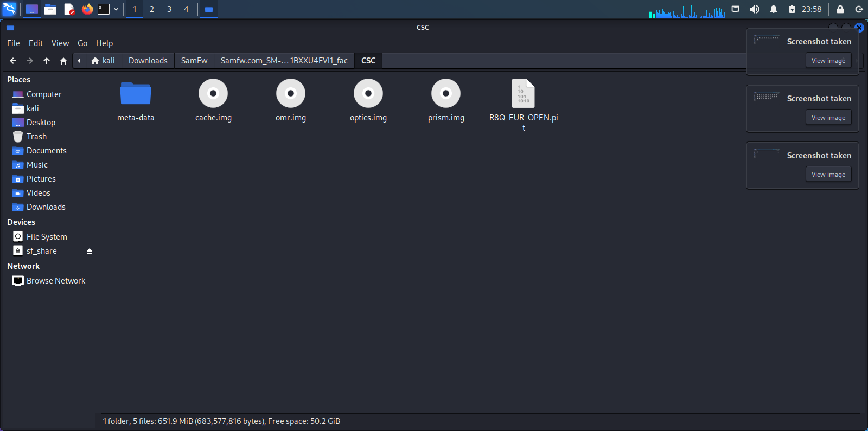Click the screen recorder tray icon
This screenshot has height=431, width=868.
[736, 9]
